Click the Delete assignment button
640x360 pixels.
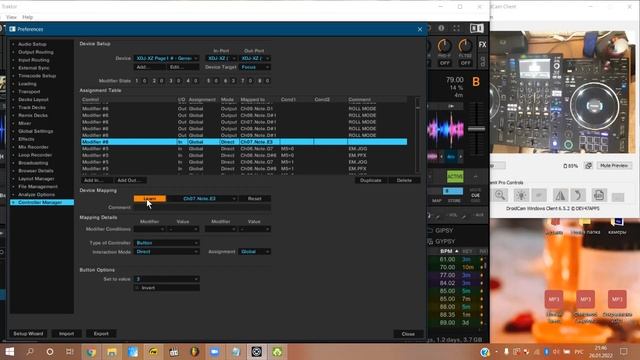click(404, 180)
